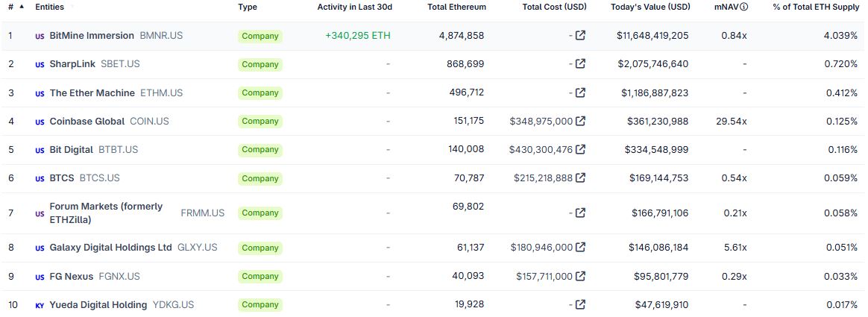Open The Ether Machine external link icon
This screenshot has height=317, width=868.
[x=580, y=93]
